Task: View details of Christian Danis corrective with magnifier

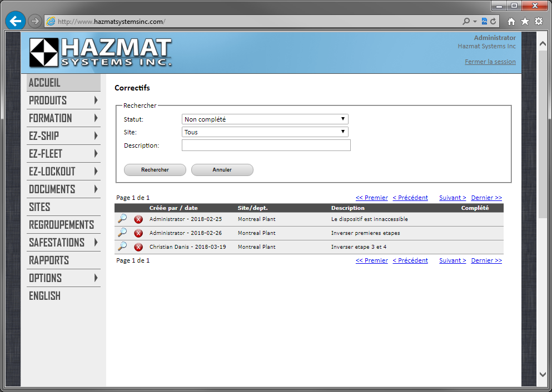Action: click(122, 247)
